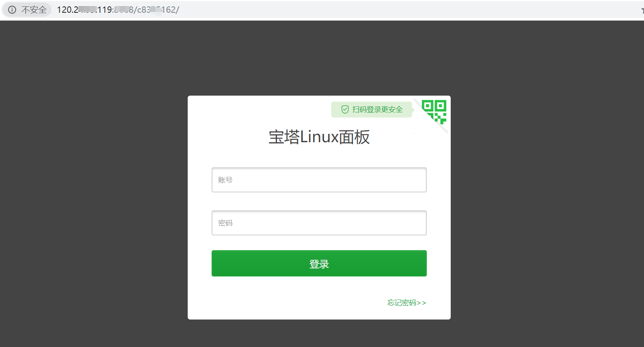Image resolution: width=644 pixels, height=347 pixels.
Task: Click the green 登录 login button
Action: [x=319, y=263]
